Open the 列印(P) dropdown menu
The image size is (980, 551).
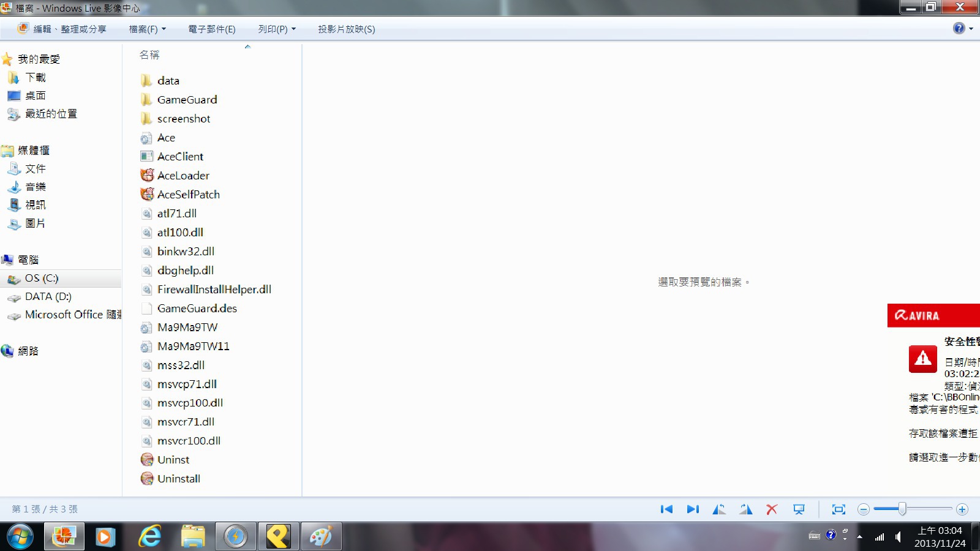(x=277, y=29)
